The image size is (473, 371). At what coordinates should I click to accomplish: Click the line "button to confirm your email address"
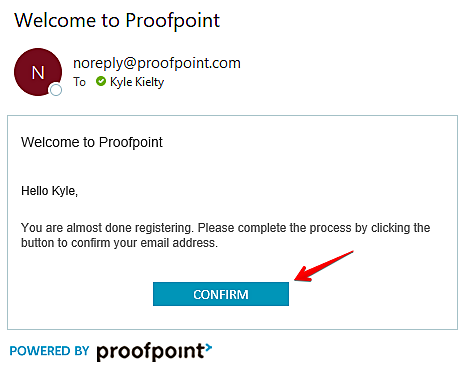click(x=119, y=243)
